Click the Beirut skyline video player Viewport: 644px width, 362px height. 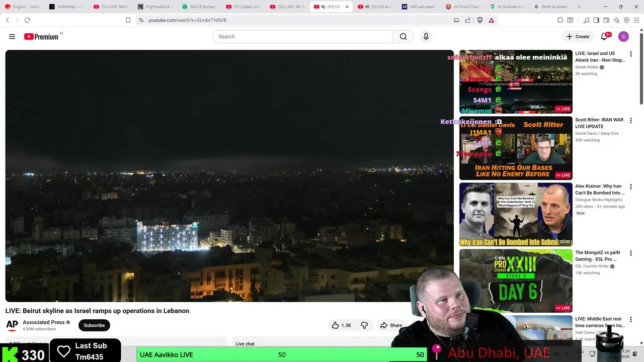point(229,176)
